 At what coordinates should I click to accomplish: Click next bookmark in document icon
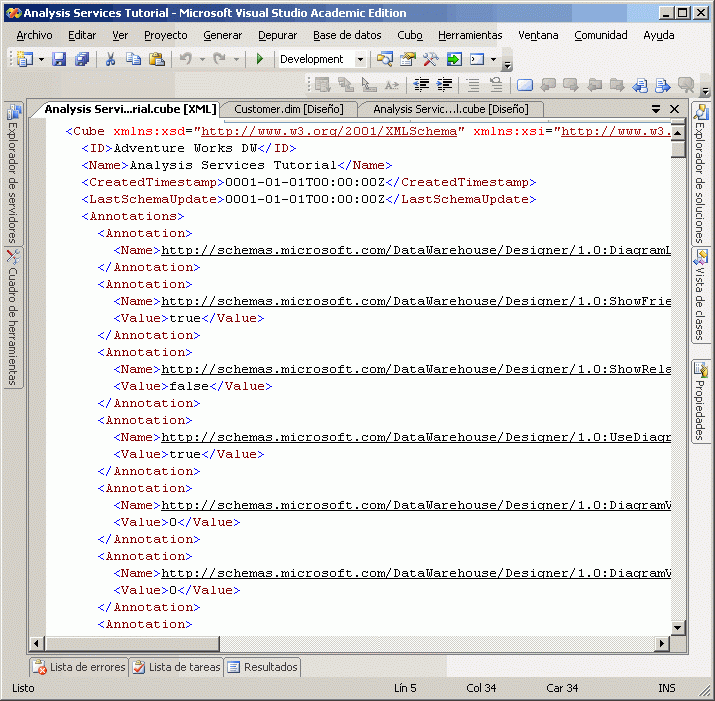tap(663, 85)
